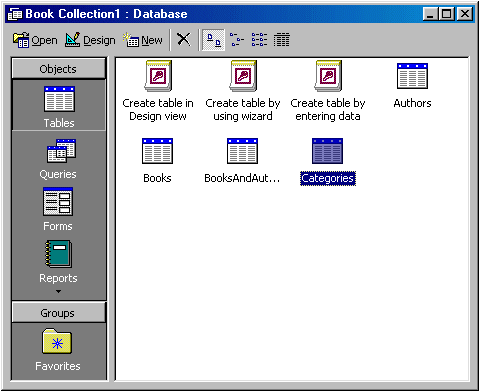Toggle the Large Icons view button
480x392 pixels.
tap(214, 40)
